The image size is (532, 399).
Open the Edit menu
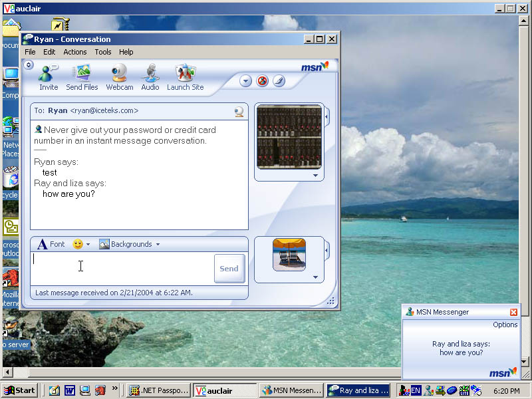[49, 52]
